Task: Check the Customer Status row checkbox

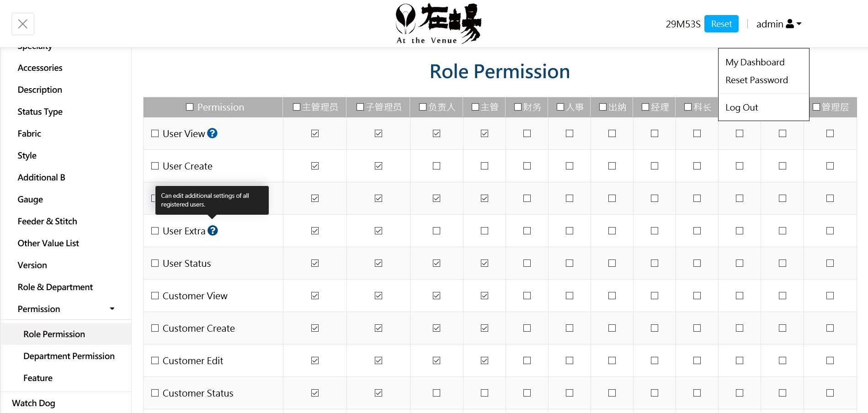Action: (155, 393)
